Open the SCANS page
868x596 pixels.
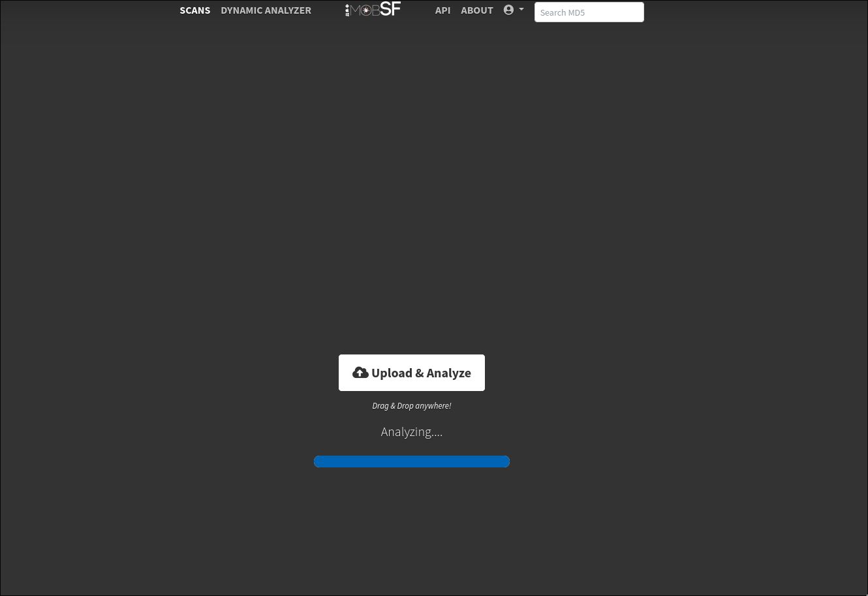pos(195,10)
